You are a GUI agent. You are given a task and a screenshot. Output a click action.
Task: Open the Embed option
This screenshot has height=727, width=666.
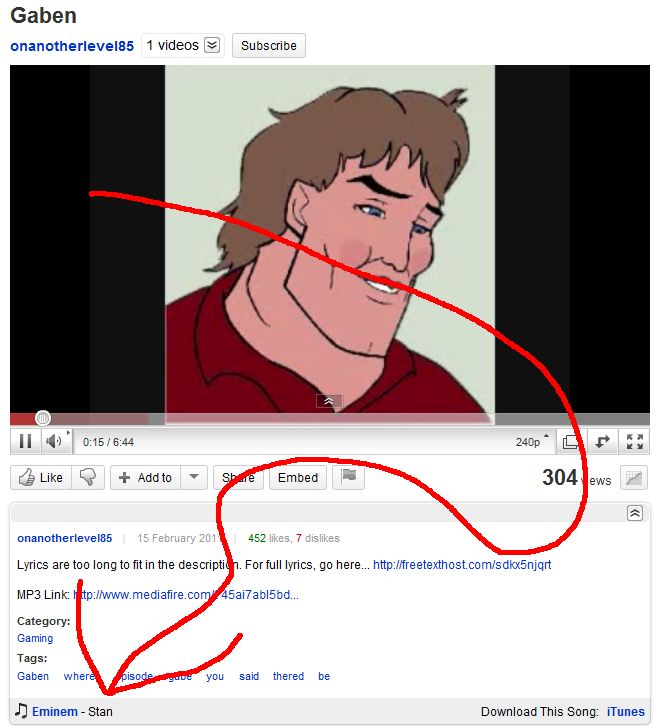click(298, 477)
